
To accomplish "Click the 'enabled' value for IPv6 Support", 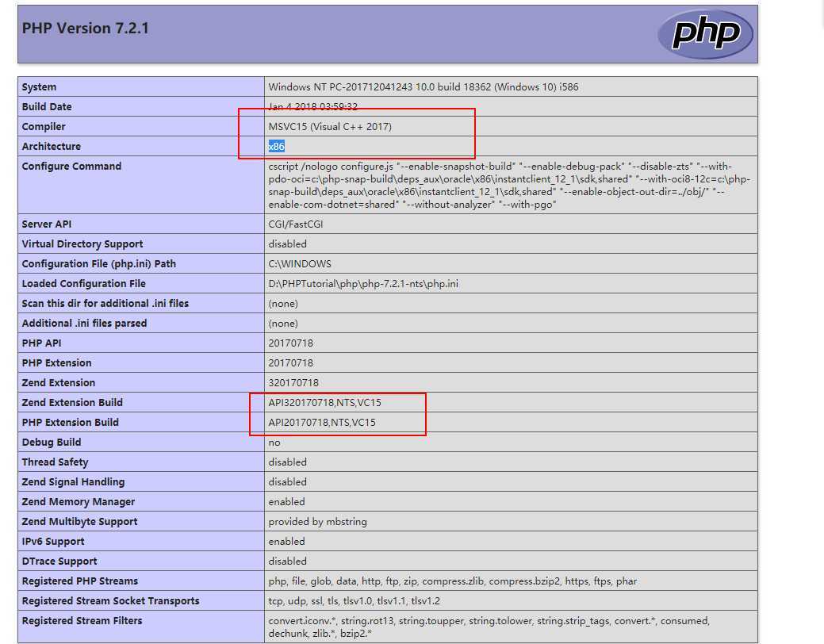I will click(286, 542).
